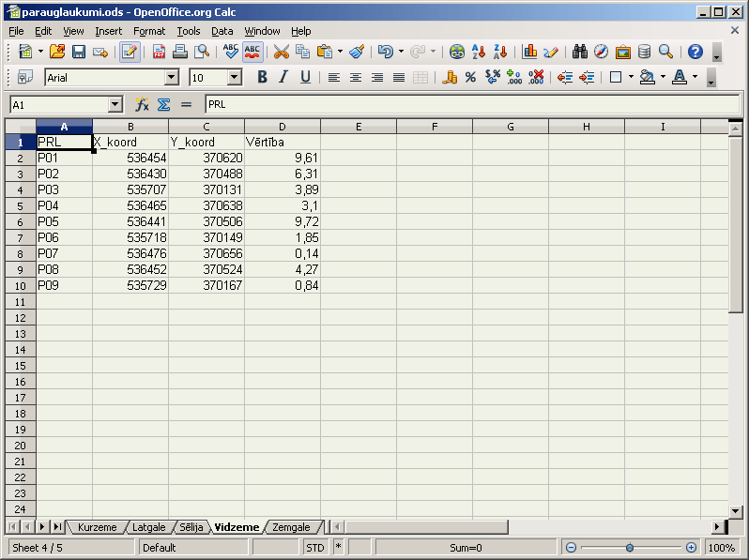749x560 pixels.
Task: Toggle Italic formatting
Action: (x=283, y=77)
